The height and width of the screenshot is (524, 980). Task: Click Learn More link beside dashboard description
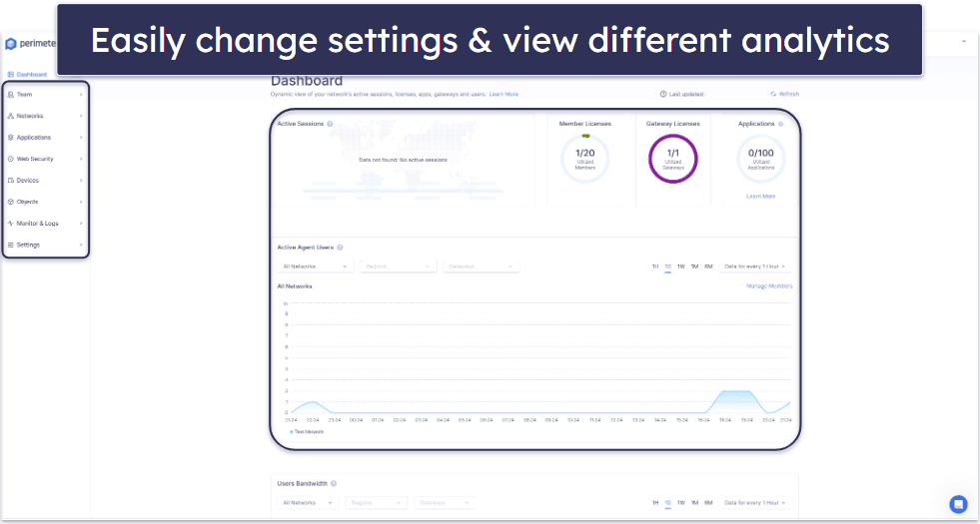[x=503, y=94]
